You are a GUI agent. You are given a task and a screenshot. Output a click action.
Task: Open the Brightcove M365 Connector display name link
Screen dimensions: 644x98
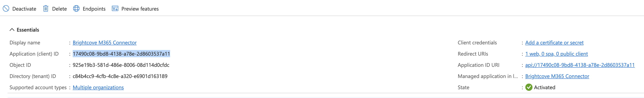[105, 42]
